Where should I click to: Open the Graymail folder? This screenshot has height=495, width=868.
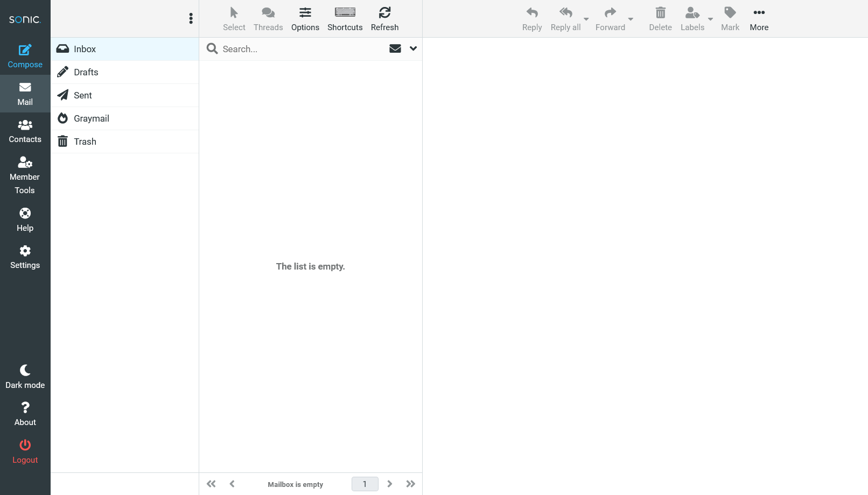(125, 118)
